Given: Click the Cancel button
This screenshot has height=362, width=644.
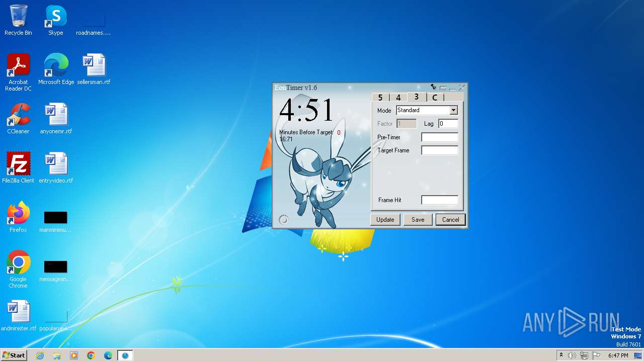Looking at the screenshot, I should [451, 220].
